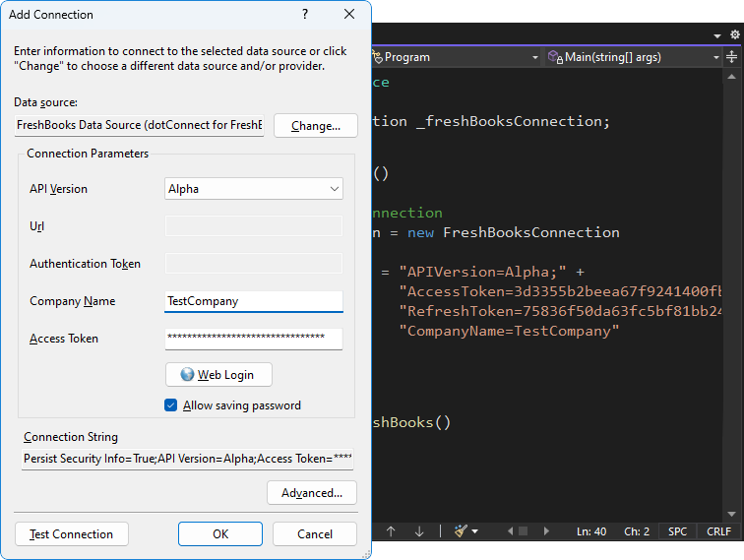Click the Web Login button
This screenshot has height=560, width=744.
tap(218, 375)
